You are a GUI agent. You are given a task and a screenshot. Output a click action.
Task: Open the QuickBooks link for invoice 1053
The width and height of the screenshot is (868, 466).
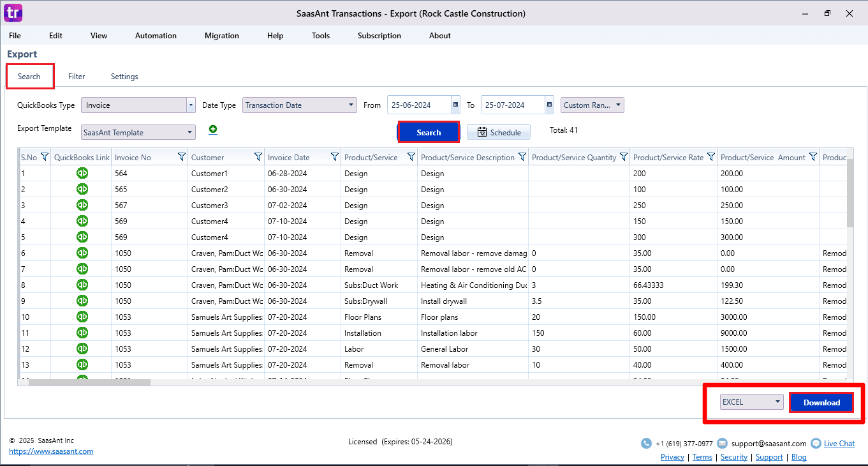click(82, 317)
